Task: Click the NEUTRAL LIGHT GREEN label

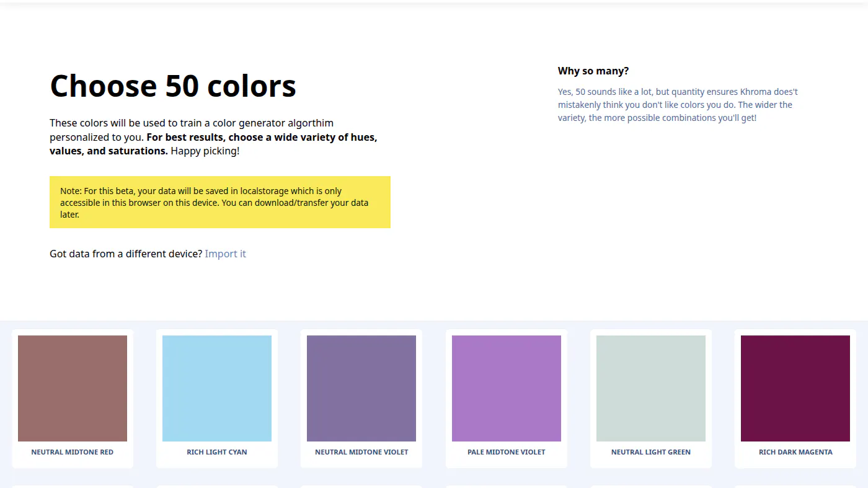Action: [x=651, y=452]
